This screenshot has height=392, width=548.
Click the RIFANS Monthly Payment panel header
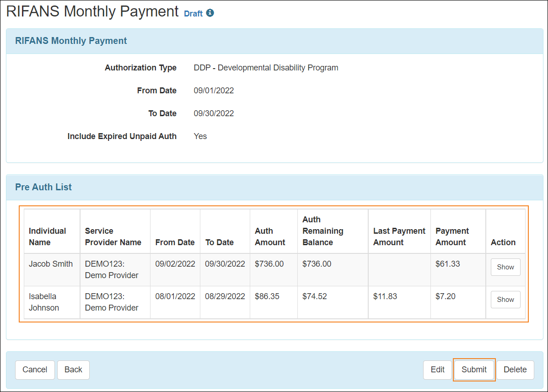click(71, 41)
